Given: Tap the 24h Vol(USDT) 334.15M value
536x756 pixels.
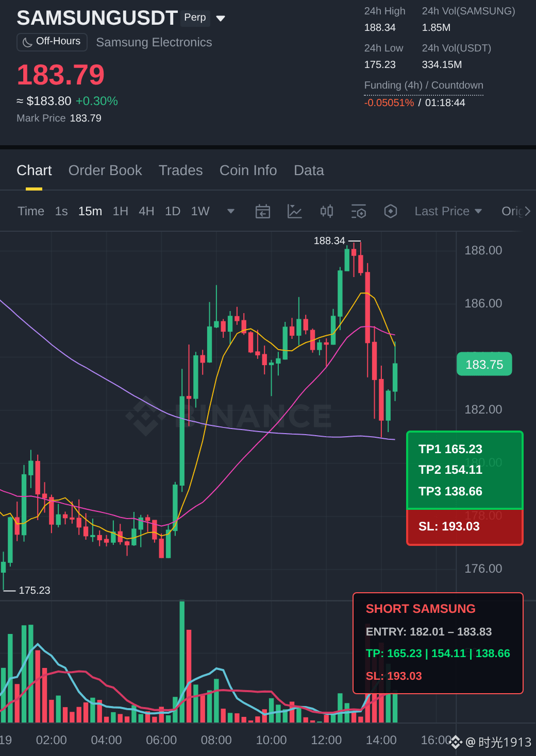Looking at the screenshot, I should 442,65.
